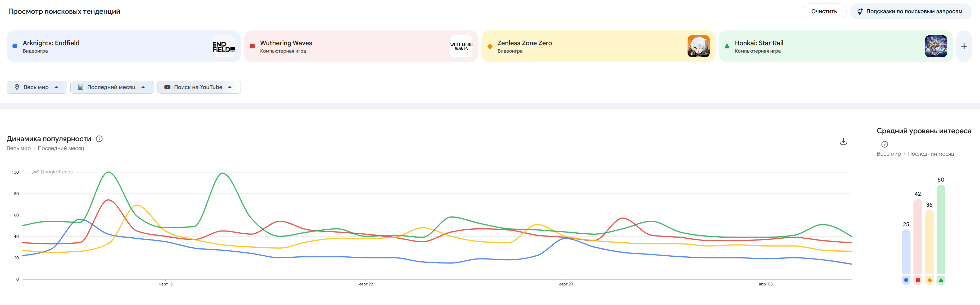Expand the Весь мир region dropdown
Image resolution: width=980 pixels, height=305 pixels.
coord(37,87)
